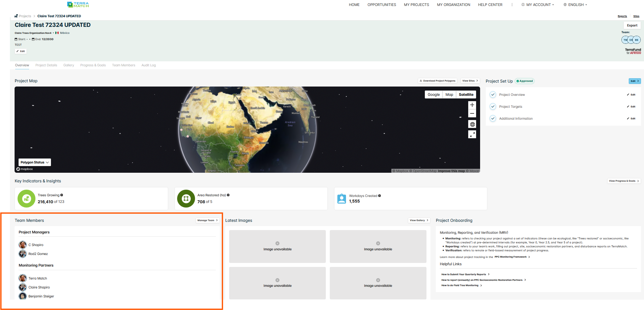Zoom in on the project map
The height and width of the screenshot is (310, 644).
tap(472, 105)
